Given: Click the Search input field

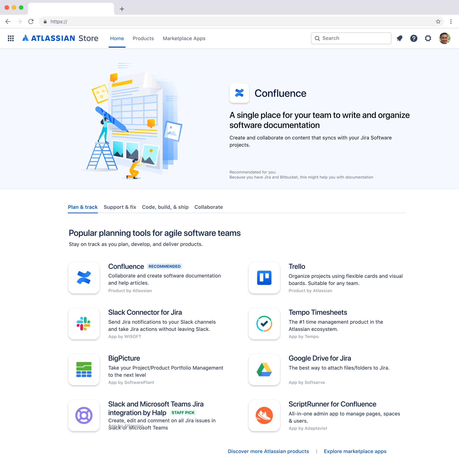Looking at the screenshot, I should point(351,38).
